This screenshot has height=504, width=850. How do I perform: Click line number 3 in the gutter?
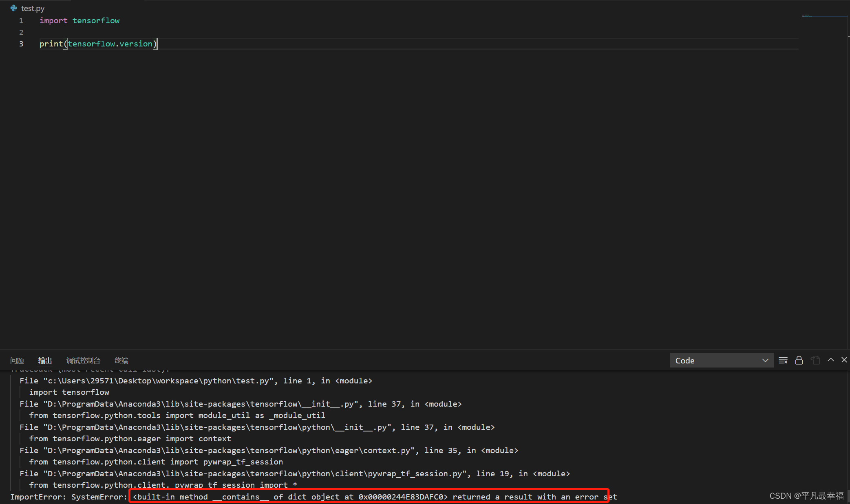pos(21,44)
